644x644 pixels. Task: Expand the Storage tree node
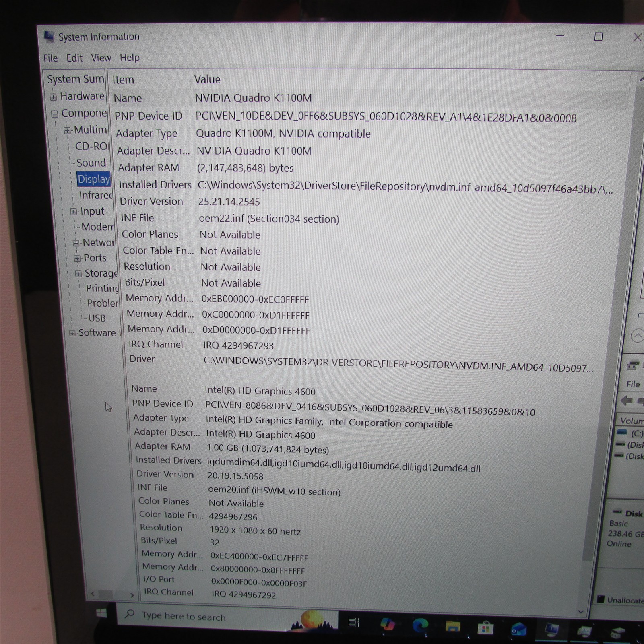78,274
